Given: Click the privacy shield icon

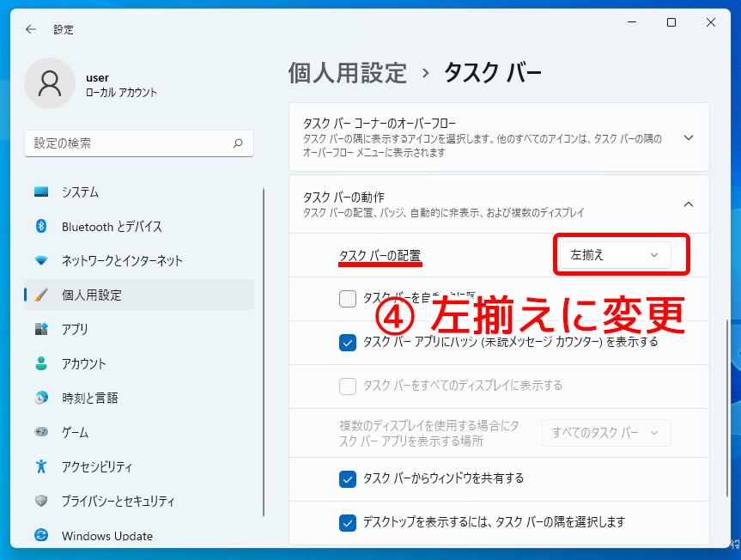Looking at the screenshot, I should [41, 501].
